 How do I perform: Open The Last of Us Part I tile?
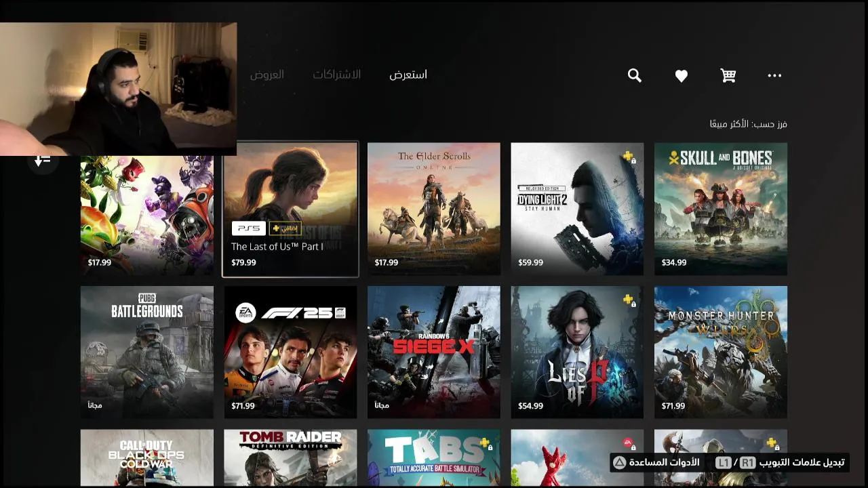(290, 209)
